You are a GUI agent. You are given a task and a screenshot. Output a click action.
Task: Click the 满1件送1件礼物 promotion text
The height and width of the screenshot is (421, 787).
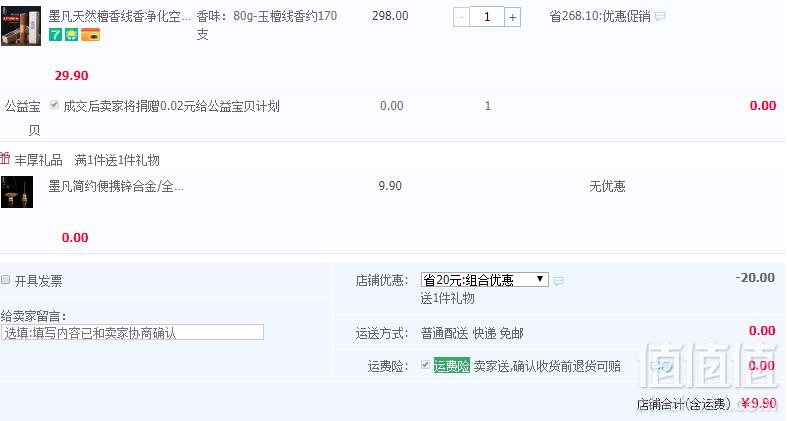pyautogui.click(x=117, y=160)
